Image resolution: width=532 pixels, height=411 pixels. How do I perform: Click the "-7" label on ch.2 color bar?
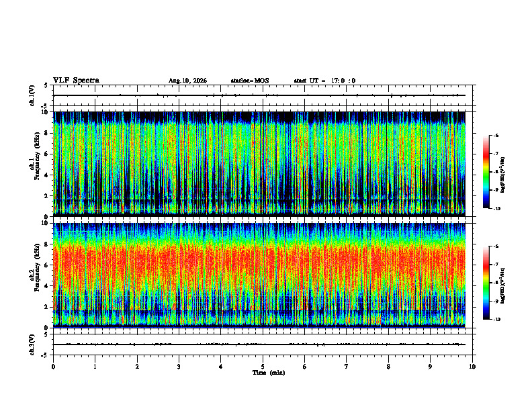click(x=496, y=265)
